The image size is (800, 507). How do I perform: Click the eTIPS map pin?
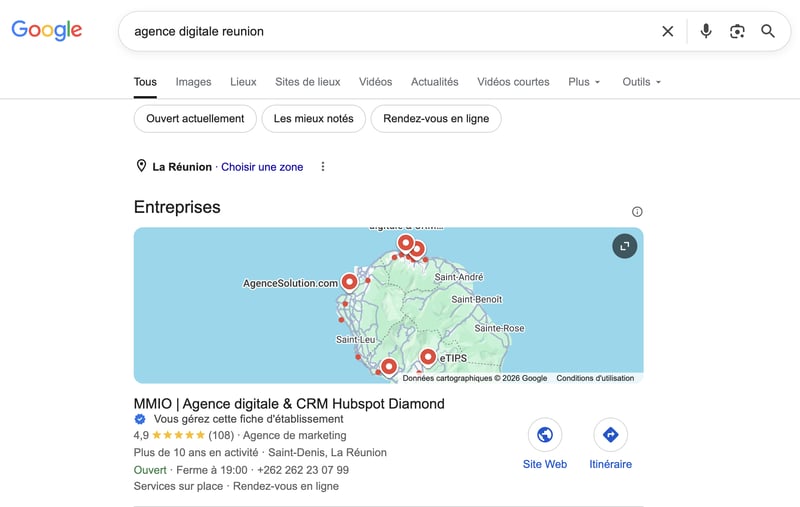428,357
